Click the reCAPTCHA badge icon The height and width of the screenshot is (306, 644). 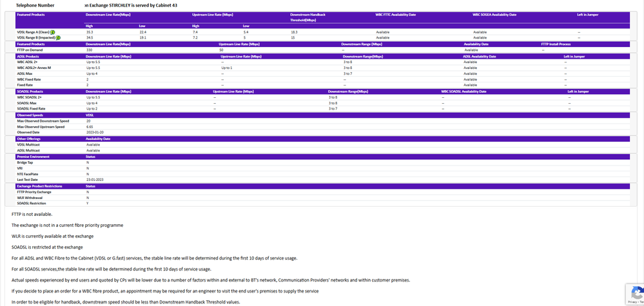(x=633, y=293)
